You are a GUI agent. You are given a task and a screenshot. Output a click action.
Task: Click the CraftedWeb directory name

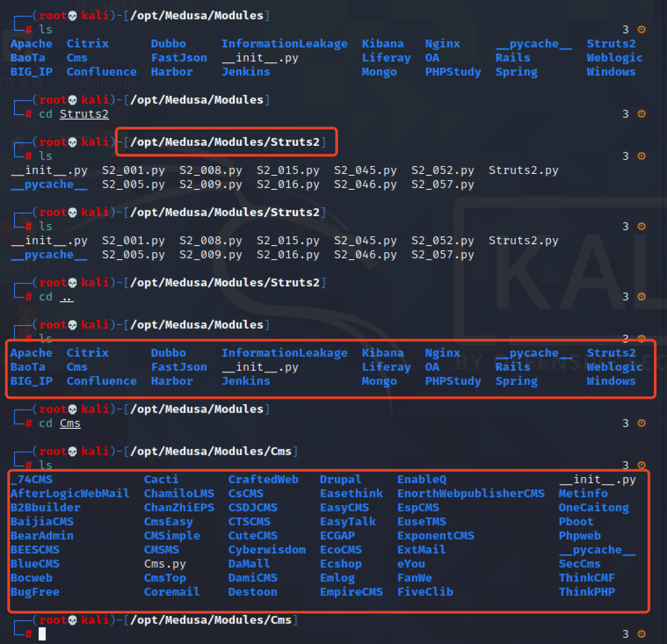point(263,480)
